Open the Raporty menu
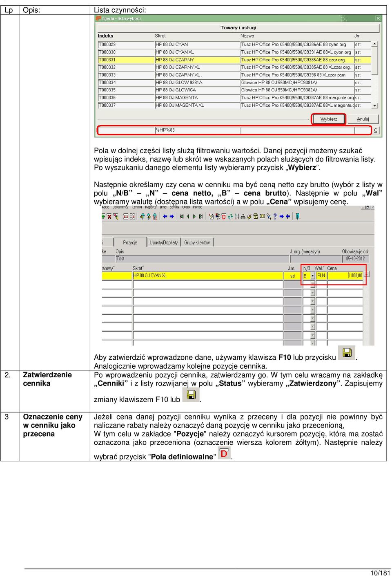This screenshot has height=576, width=392. coord(151,207)
